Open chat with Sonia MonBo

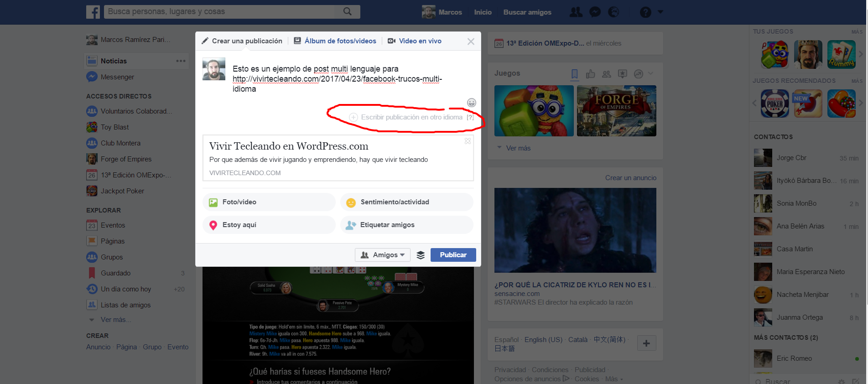807,203
